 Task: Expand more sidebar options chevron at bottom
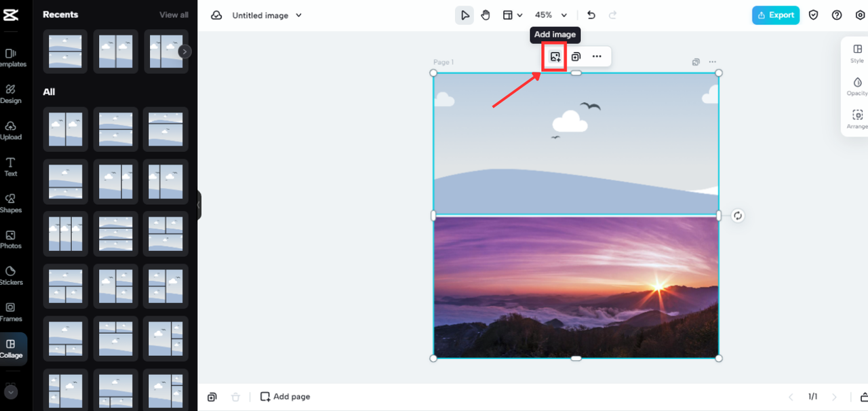click(x=11, y=392)
